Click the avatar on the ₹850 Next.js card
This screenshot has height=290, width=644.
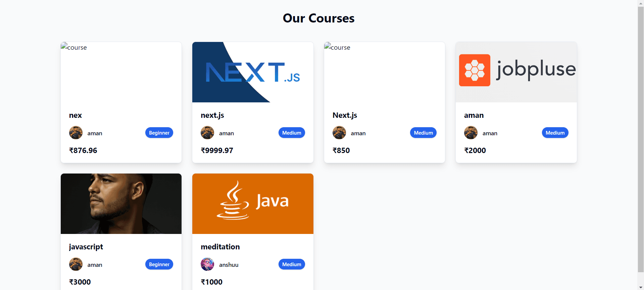tap(339, 133)
